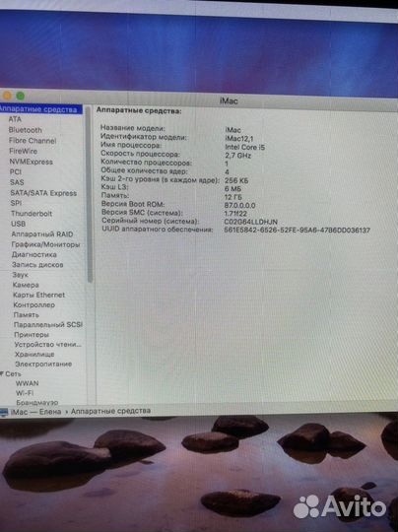Click model identifier value iMac12,1
398x532 pixels.
click(239, 139)
